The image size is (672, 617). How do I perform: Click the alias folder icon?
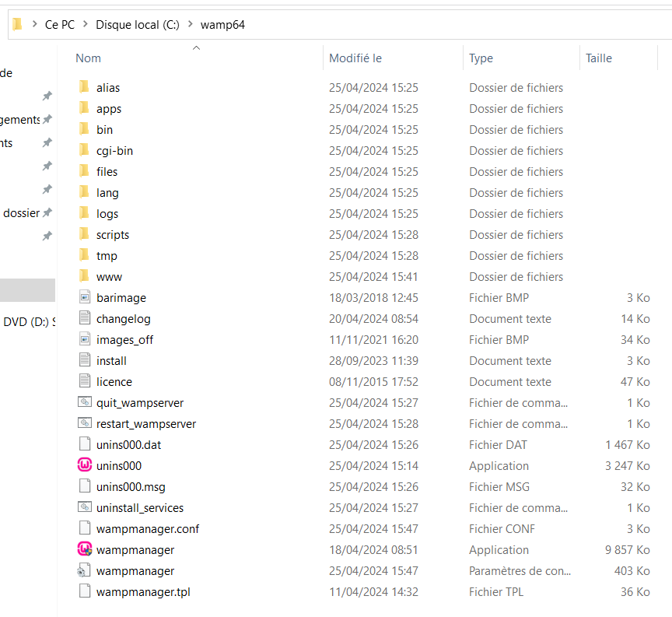(85, 87)
